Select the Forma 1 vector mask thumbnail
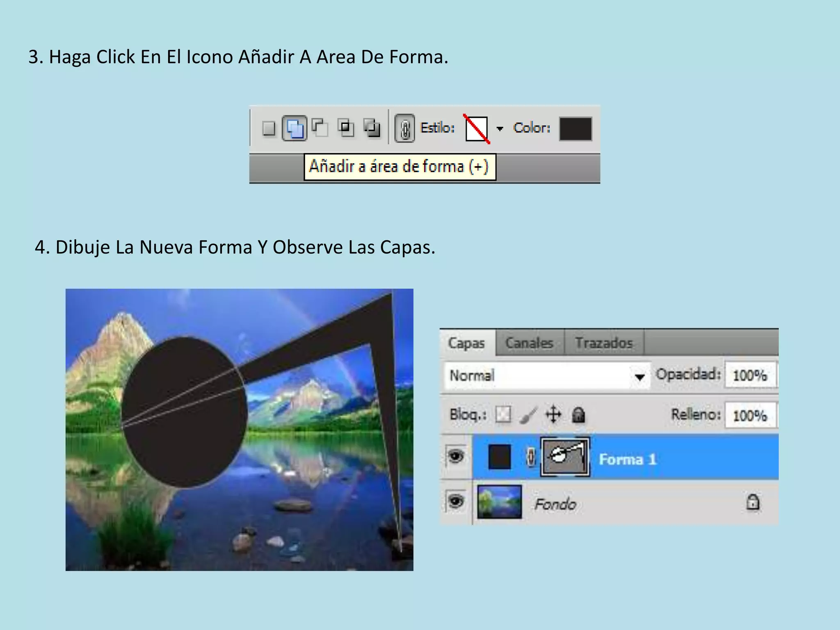Image resolution: width=840 pixels, height=630 pixels. pyautogui.click(x=565, y=457)
